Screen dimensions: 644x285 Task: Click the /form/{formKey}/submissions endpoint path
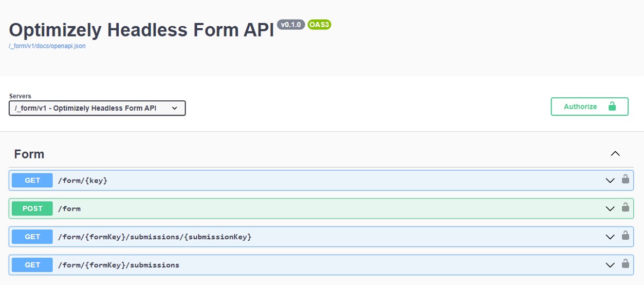coord(119,265)
